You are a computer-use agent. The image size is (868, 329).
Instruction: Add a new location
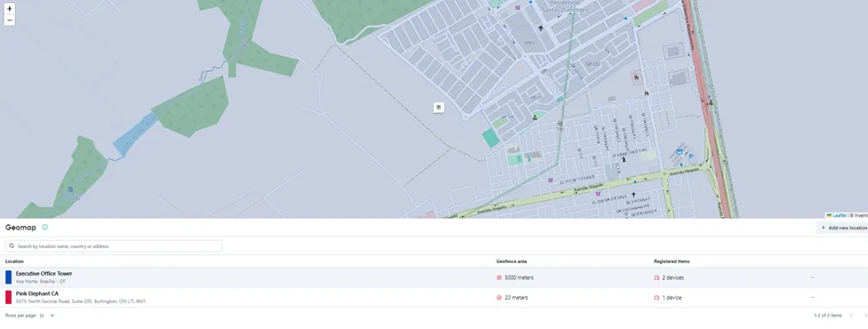tap(842, 228)
